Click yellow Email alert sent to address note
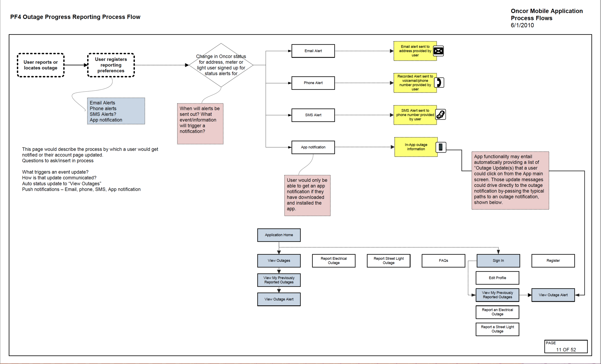The height and width of the screenshot is (364, 601). [x=415, y=51]
